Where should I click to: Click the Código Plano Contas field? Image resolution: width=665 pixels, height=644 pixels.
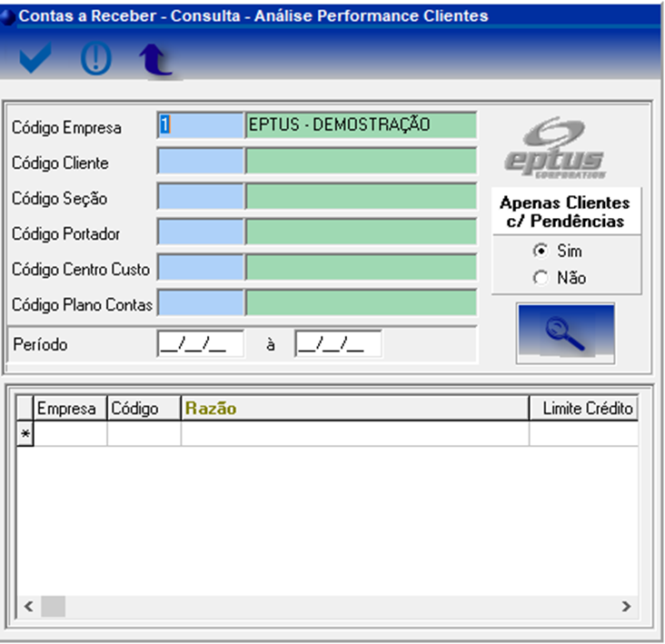tap(201, 303)
